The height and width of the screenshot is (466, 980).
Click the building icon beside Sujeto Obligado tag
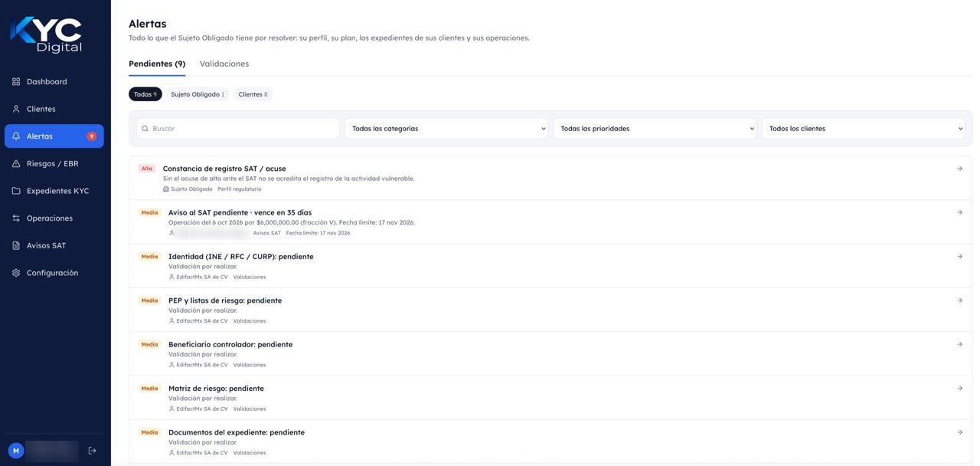pyautogui.click(x=165, y=189)
